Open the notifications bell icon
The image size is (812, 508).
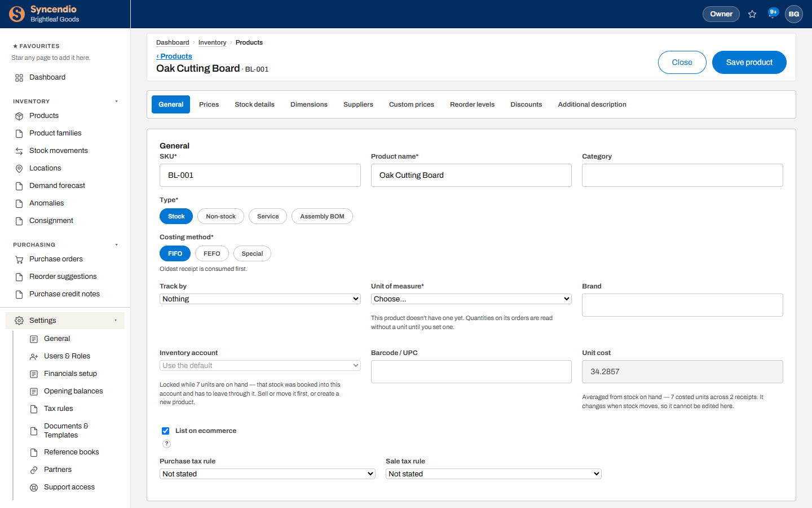(773, 14)
